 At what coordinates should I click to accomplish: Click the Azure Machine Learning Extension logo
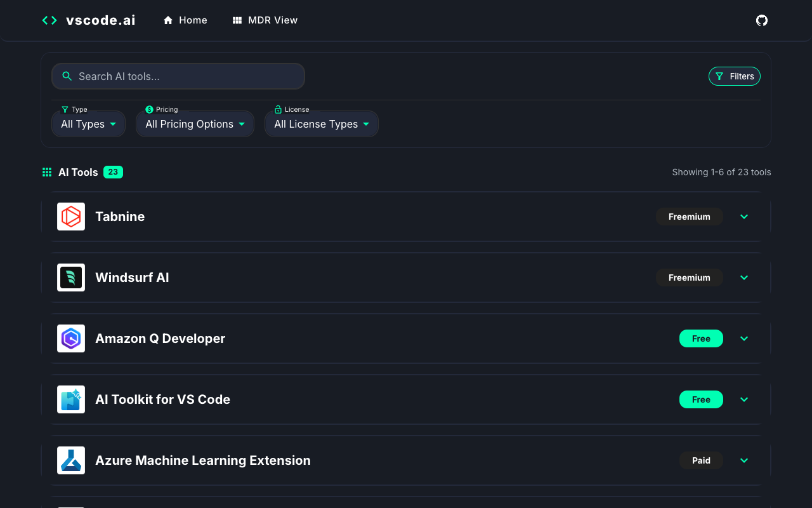click(x=71, y=460)
